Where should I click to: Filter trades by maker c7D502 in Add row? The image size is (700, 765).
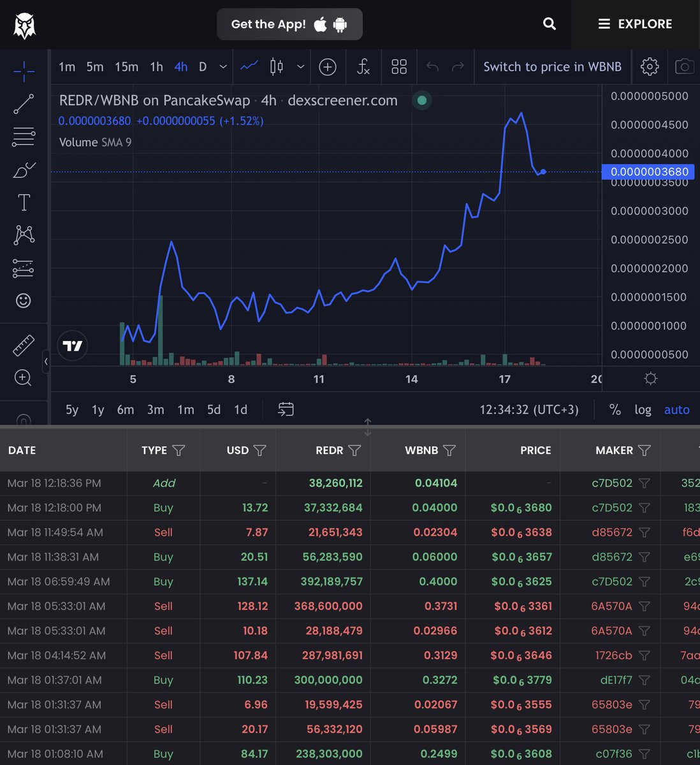[645, 483]
